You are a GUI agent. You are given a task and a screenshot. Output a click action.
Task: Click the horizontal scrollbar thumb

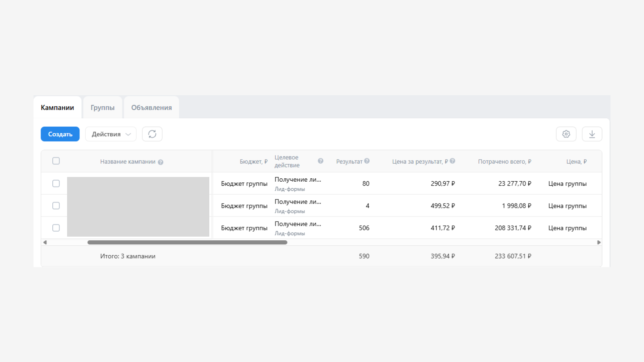187,242
